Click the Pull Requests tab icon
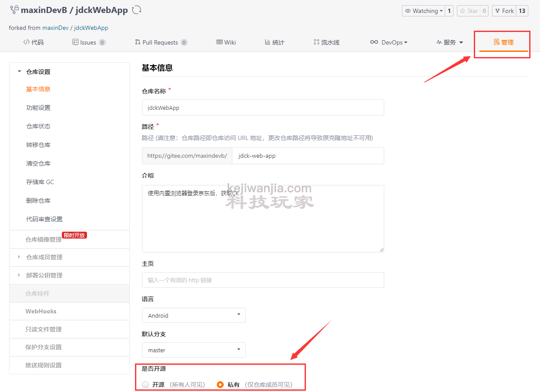540x392 pixels. point(138,42)
